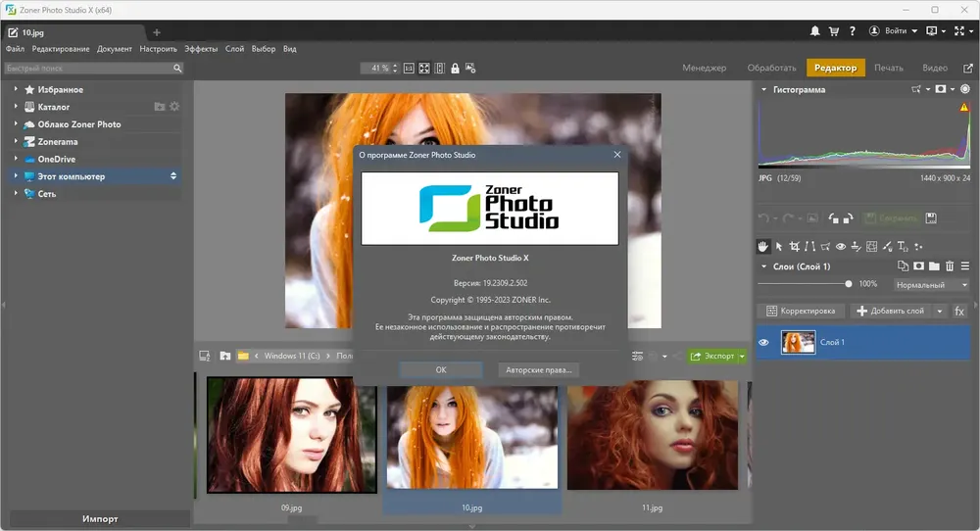
Task: Open Войти account dropdown
Action: tap(896, 30)
